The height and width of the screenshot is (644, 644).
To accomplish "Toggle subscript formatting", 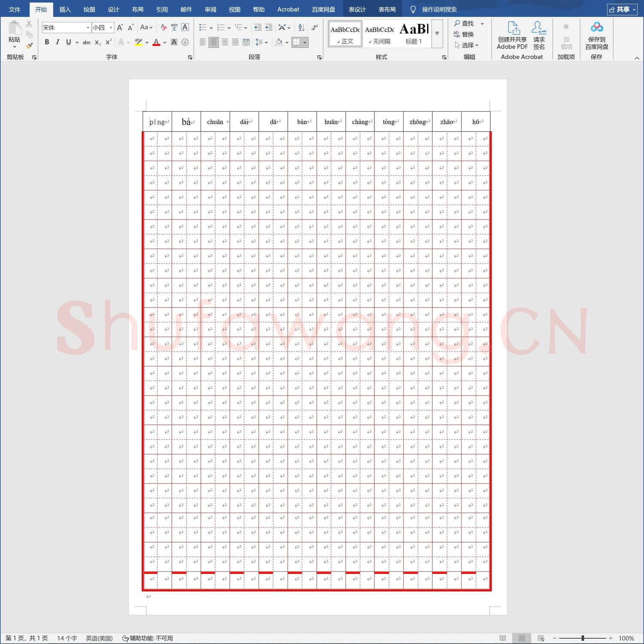I will point(98,42).
